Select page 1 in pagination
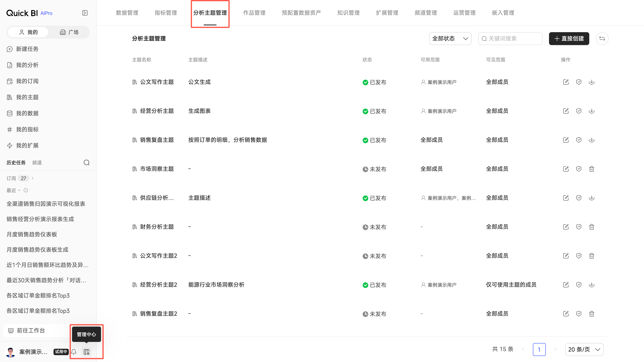Image resolution: width=644 pixels, height=362 pixels. (x=539, y=349)
